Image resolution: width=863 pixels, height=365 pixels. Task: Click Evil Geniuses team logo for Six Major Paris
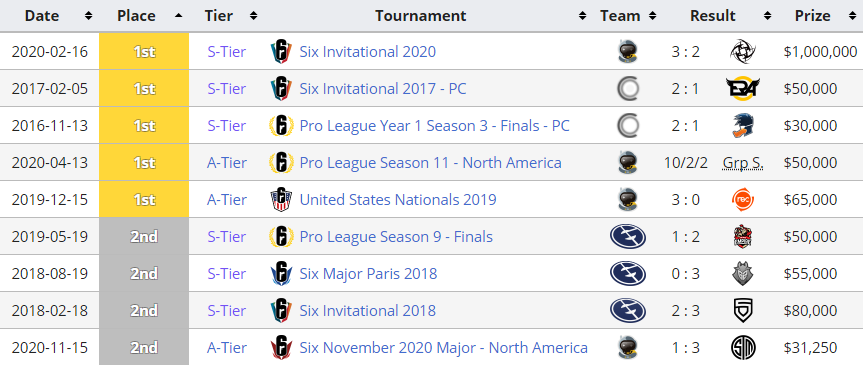628,274
